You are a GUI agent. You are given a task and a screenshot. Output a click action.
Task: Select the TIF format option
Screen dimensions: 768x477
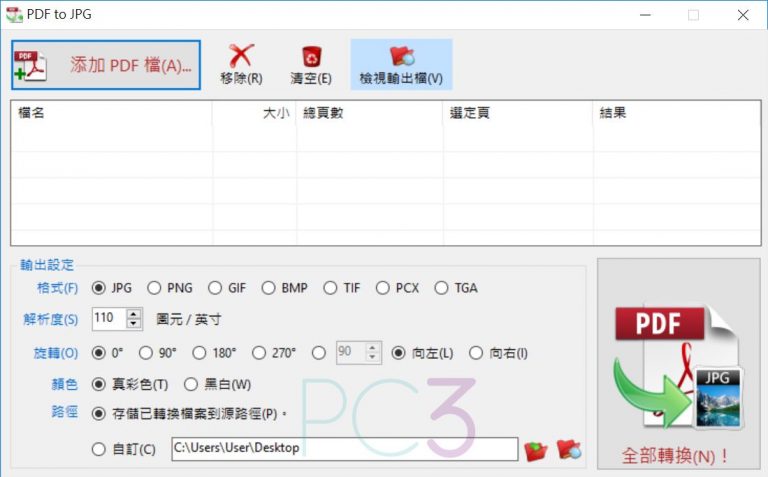tap(330, 288)
